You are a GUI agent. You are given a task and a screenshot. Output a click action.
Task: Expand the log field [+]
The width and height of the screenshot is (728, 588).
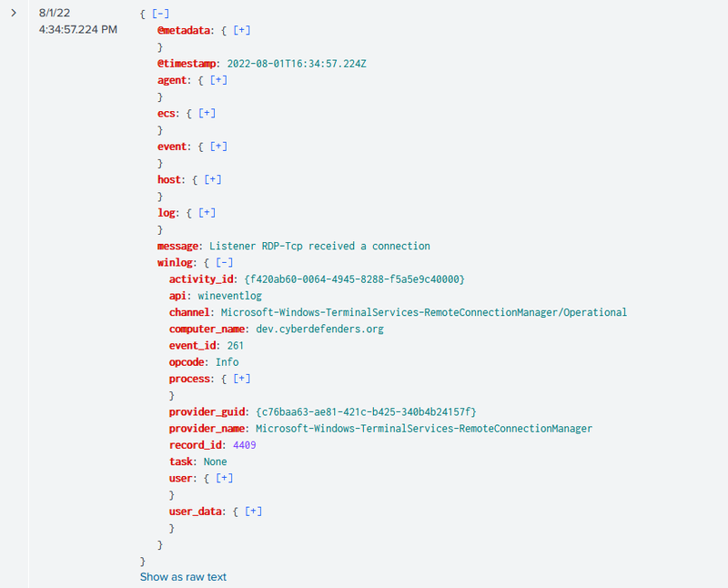click(207, 213)
